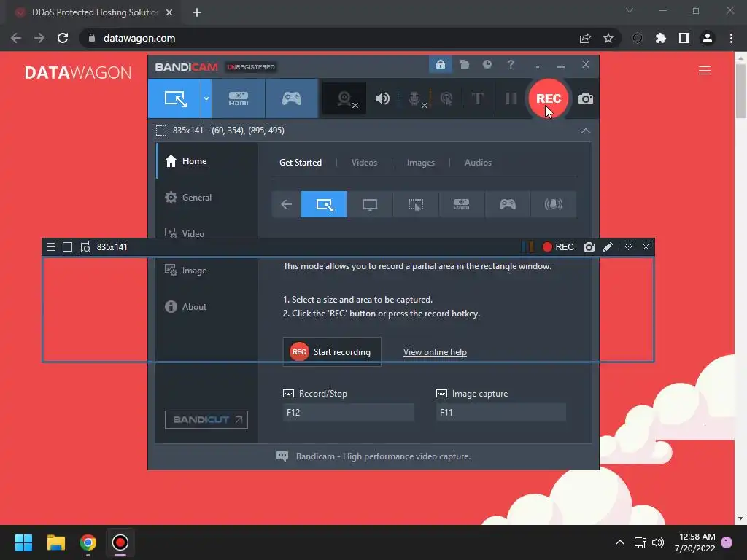This screenshot has height=560, width=747.
Task: Select game mode icon in Get Started row
Action: pyautogui.click(x=508, y=204)
